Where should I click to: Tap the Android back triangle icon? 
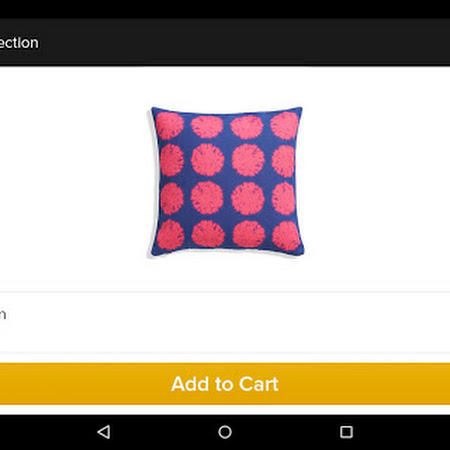click(x=104, y=432)
